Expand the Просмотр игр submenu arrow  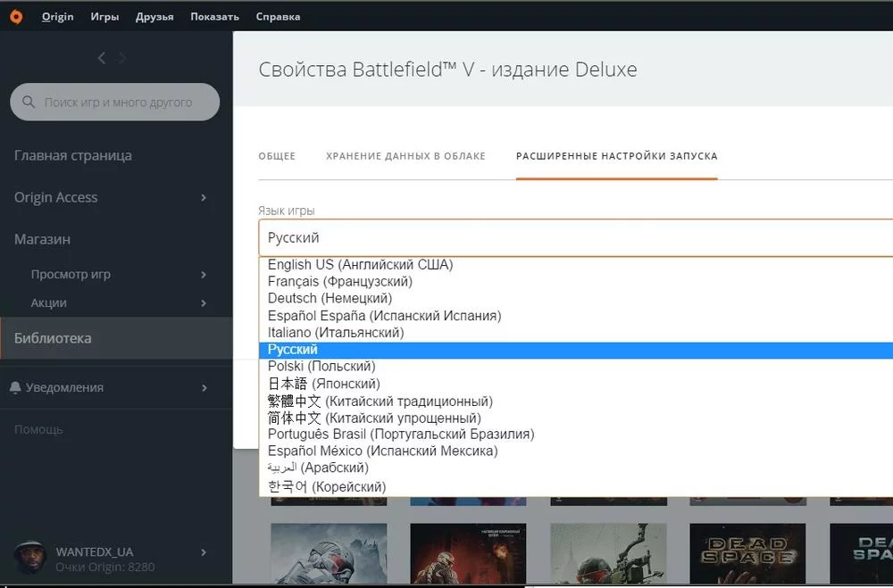pos(204,275)
